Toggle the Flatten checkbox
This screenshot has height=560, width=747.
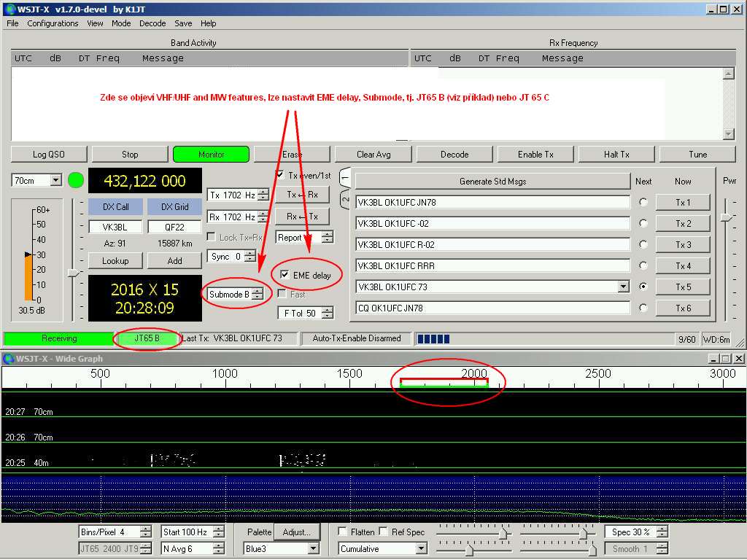pos(342,531)
